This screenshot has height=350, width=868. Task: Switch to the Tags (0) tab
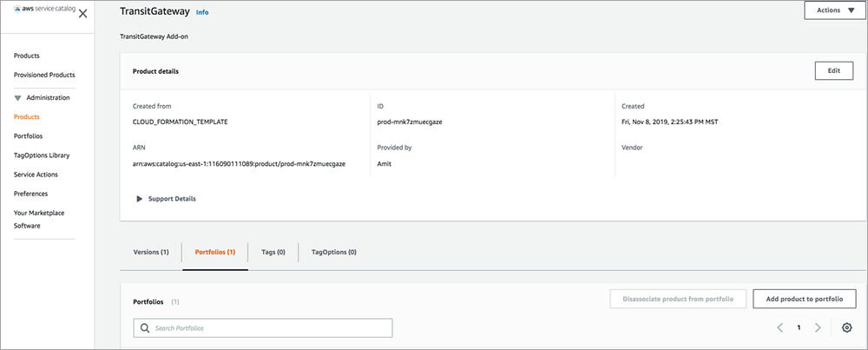point(273,252)
